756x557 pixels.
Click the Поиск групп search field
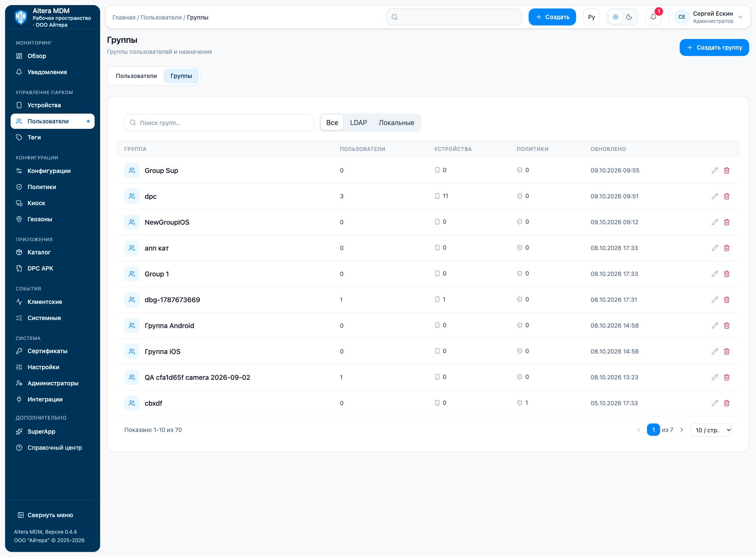click(219, 123)
